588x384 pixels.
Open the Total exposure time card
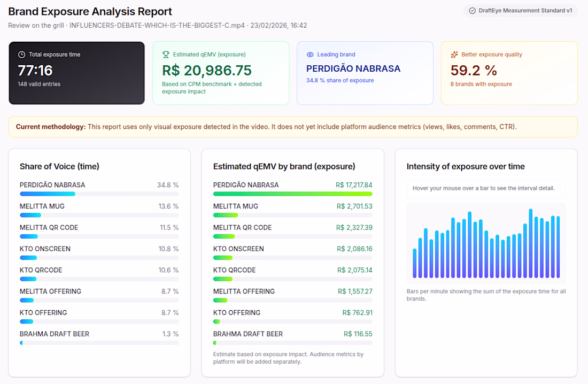(76, 73)
